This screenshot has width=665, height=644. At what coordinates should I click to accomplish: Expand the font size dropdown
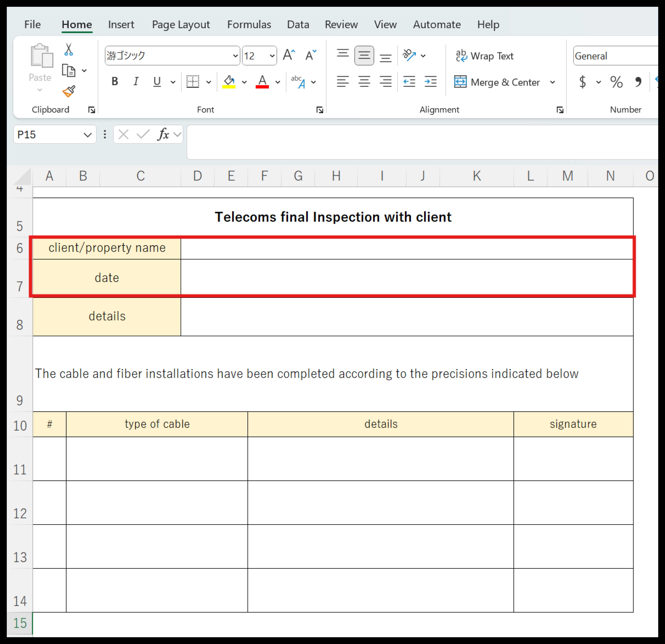(x=272, y=56)
